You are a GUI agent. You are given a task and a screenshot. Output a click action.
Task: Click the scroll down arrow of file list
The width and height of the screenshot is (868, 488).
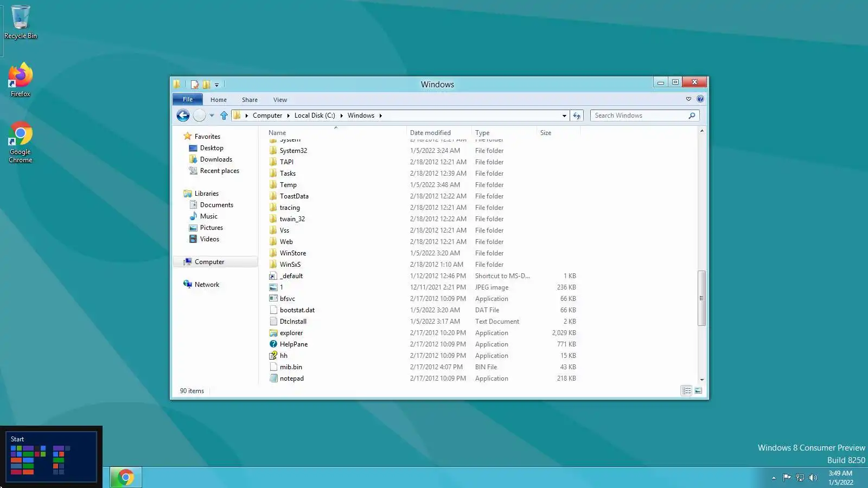coord(702,380)
